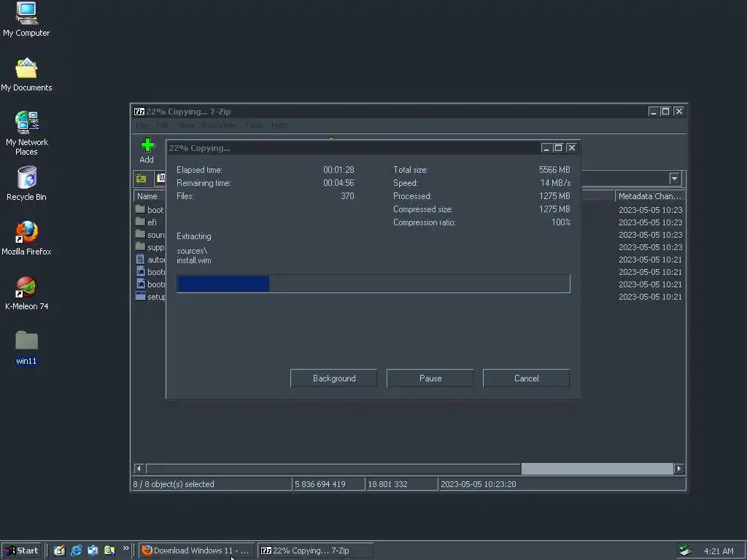
Task: Click the horizontal scrollbar thumb
Action: click(597, 469)
